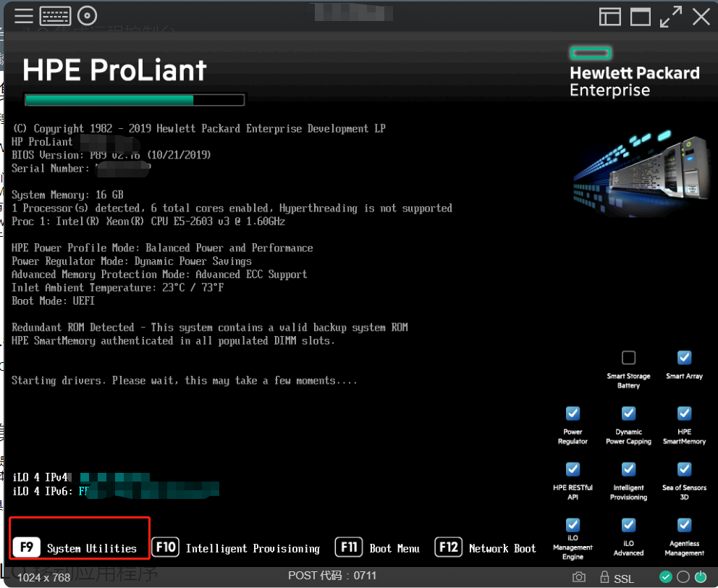Open the virtual media disc icon
Viewport: 718px width, 588px height.
point(87,16)
